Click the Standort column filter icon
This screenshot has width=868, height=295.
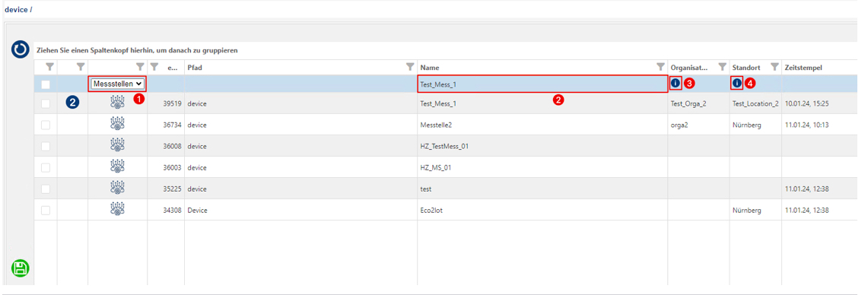tap(775, 67)
